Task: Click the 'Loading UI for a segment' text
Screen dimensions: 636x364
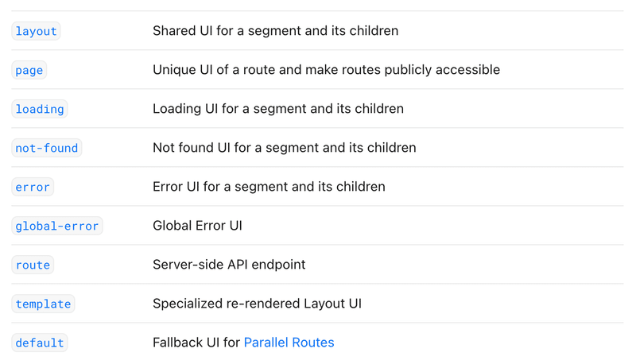Action: tap(277, 109)
